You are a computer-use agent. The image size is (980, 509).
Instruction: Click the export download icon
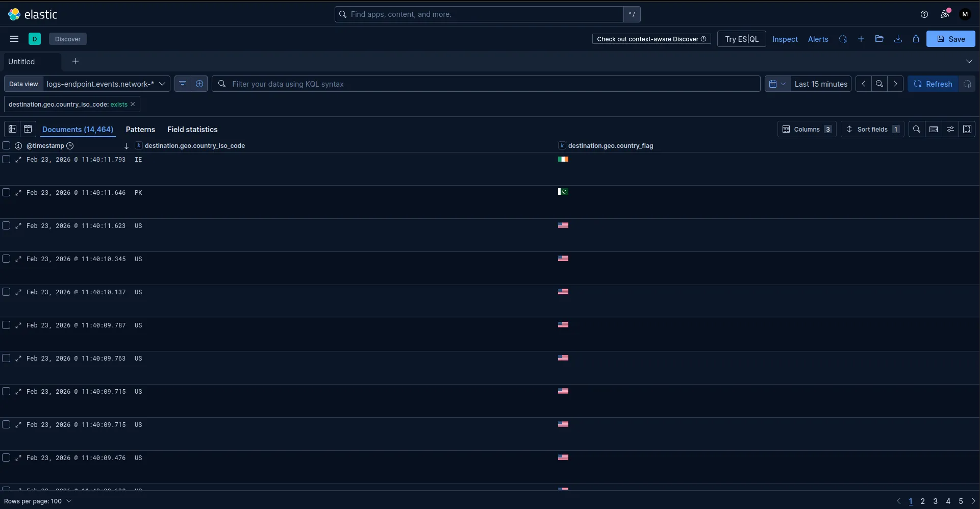tap(898, 39)
